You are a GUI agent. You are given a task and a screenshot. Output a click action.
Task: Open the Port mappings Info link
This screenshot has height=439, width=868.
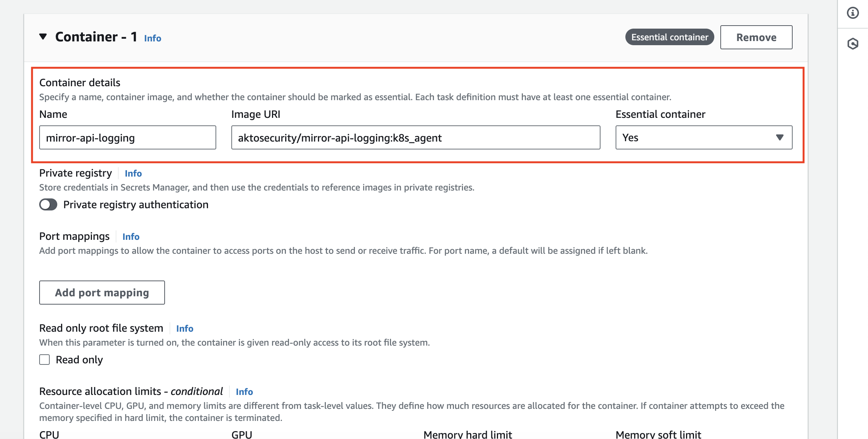click(130, 236)
